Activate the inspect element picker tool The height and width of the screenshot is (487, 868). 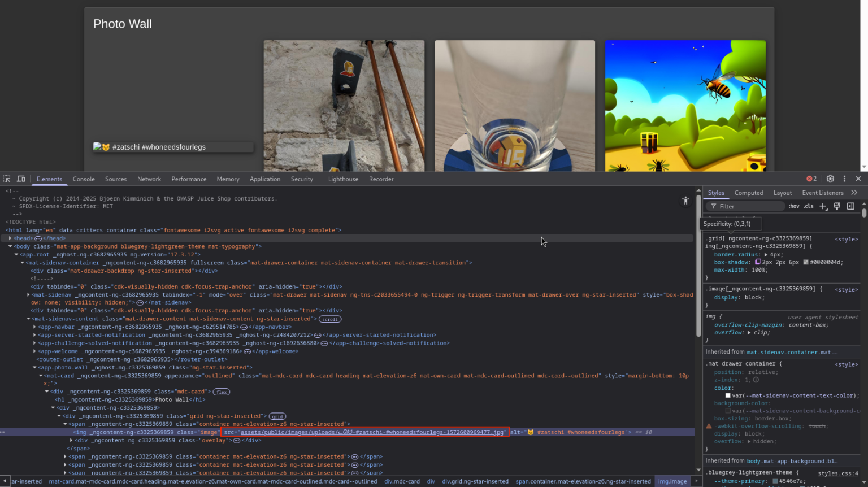click(7, 179)
